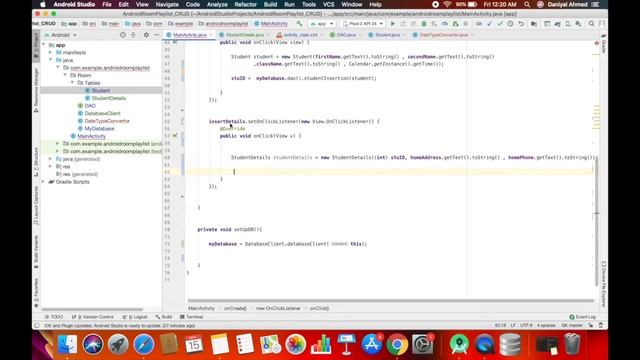Toggle the Layout Captures side panel
640x360 pixels.
[36, 206]
